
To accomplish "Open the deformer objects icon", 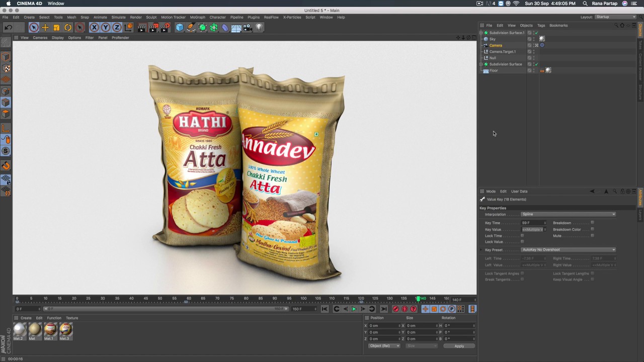I will (x=225, y=28).
